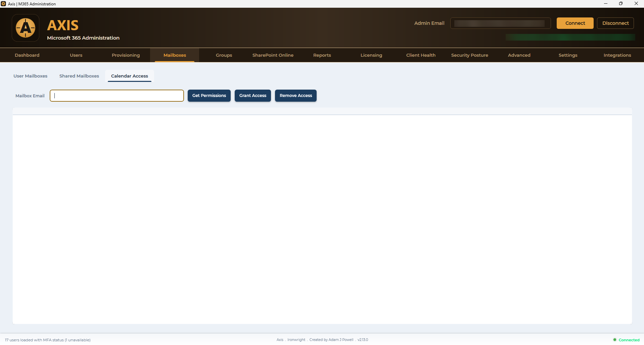Image resolution: width=644 pixels, height=345 pixels.
Task: Click the orange Connect button
Action: click(575, 23)
